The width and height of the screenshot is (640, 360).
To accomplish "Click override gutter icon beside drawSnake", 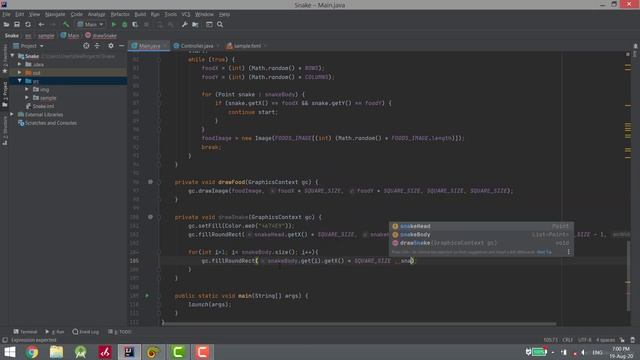I will click(150, 217).
